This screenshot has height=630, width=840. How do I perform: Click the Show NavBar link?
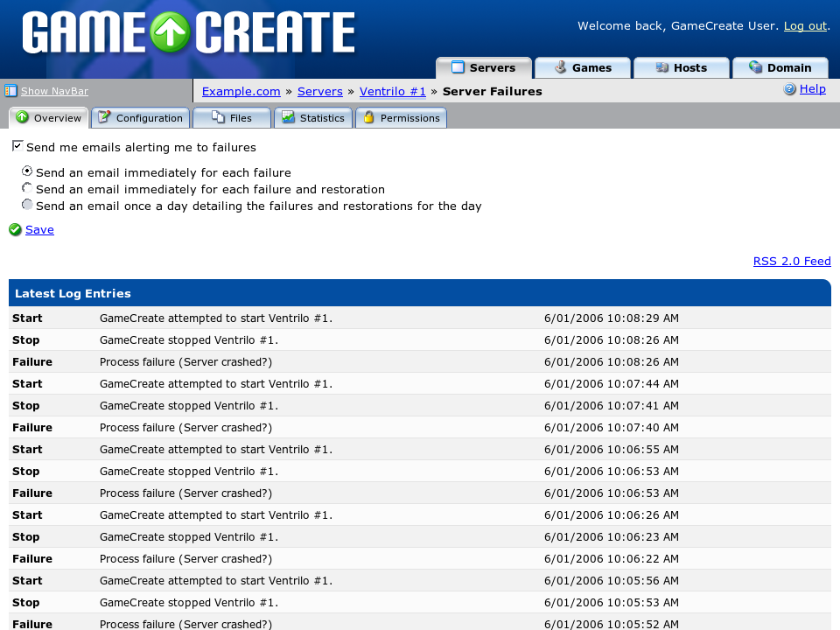[x=54, y=91]
